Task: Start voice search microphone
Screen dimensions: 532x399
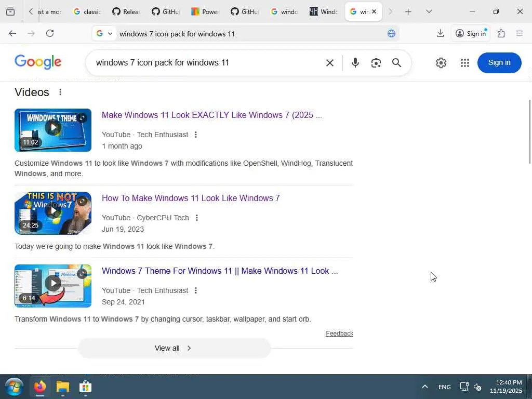Action: (x=355, y=63)
